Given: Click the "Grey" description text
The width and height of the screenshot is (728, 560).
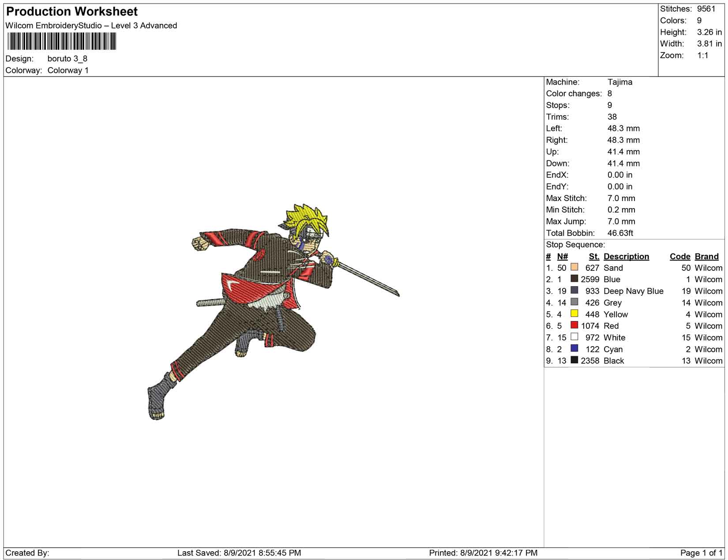Looking at the screenshot, I should (x=612, y=303).
